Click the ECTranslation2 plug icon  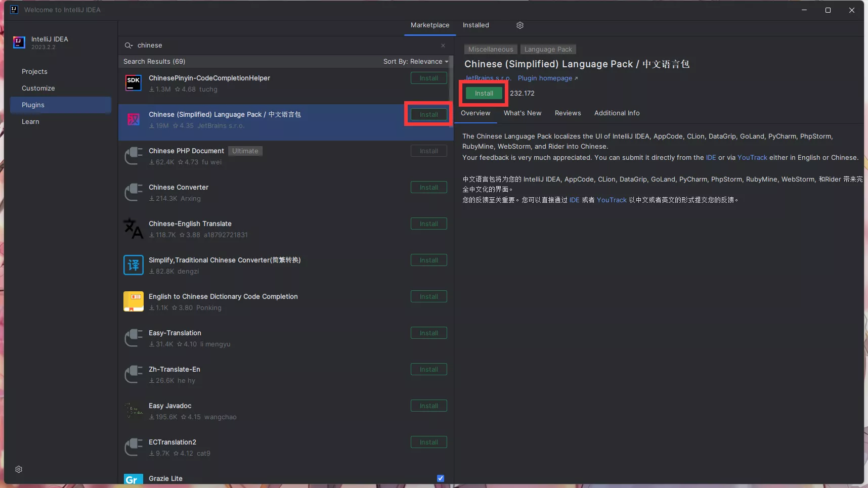[134, 448]
